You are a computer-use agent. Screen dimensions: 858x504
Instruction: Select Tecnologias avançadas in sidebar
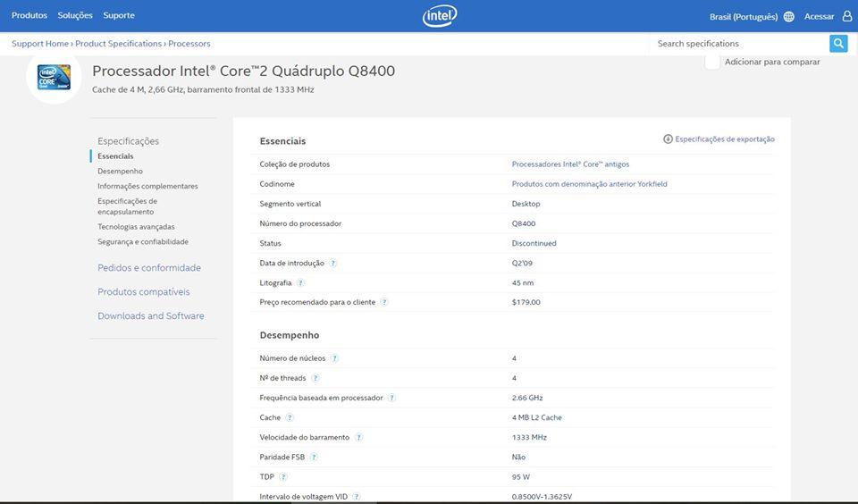(x=136, y=227)
